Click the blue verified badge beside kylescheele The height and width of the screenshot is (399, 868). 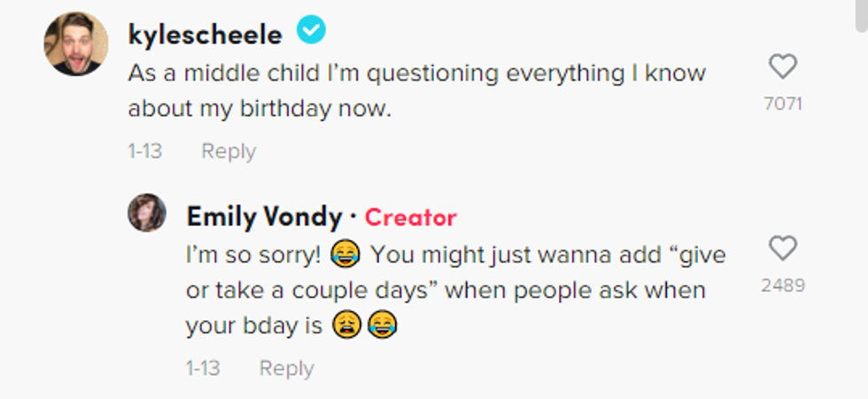point(310,33)
